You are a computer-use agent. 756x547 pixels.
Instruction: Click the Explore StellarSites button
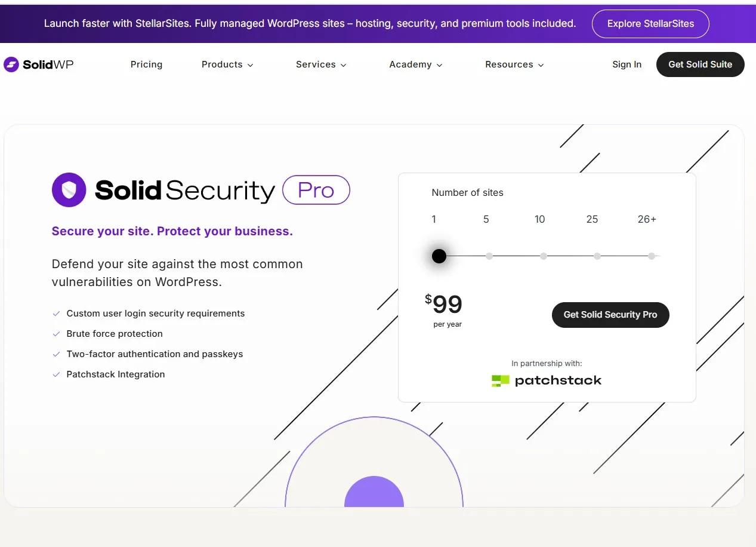click(650, 24)
